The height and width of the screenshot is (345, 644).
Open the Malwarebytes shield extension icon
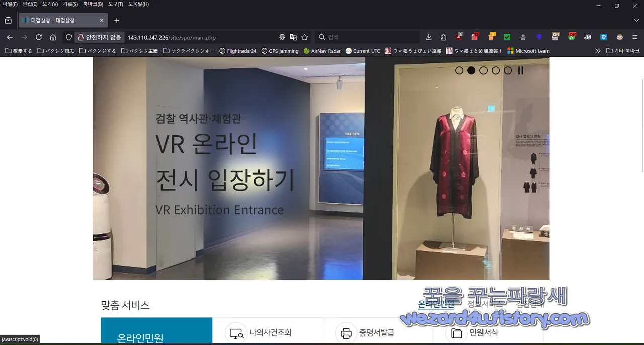(603, 37)
